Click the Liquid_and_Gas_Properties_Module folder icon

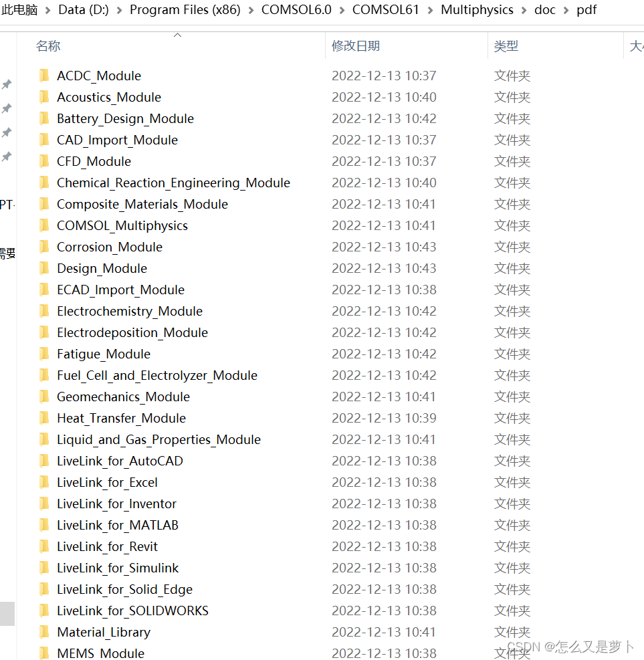click(x=44, y=440)
